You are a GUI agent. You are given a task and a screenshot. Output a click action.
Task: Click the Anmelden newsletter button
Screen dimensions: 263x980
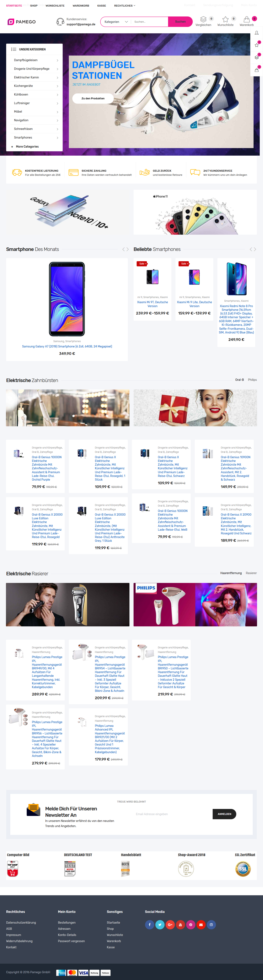click(x=224, y=814)
